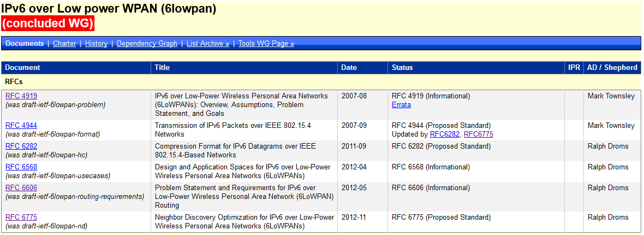Select text '(was draft-ietf-6lowpan-format)'
This screenshot has height=235, width=644.
point(52,134)
